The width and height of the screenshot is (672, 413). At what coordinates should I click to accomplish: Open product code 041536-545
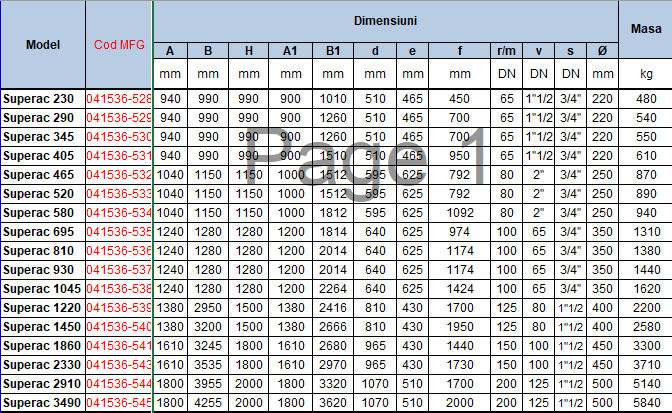click(119, 402)
